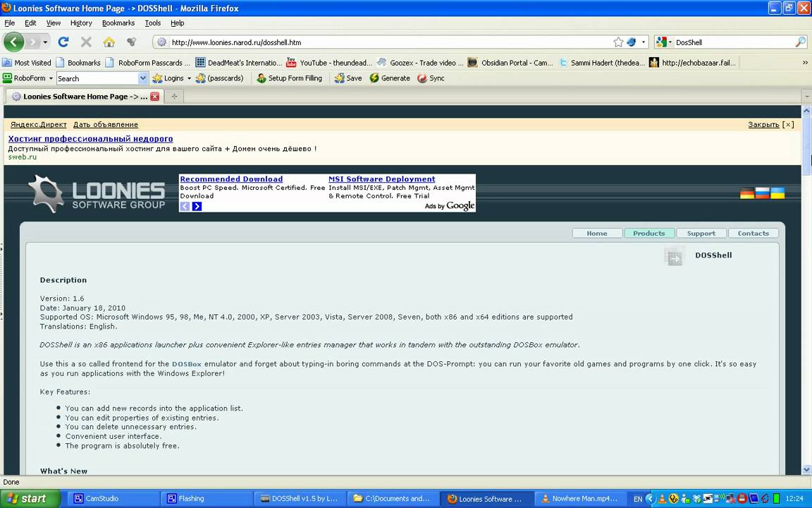This screenshot has height=508, width=812.
Task: Open the list-all-tabs dropdown arrow
Action: 806,97
